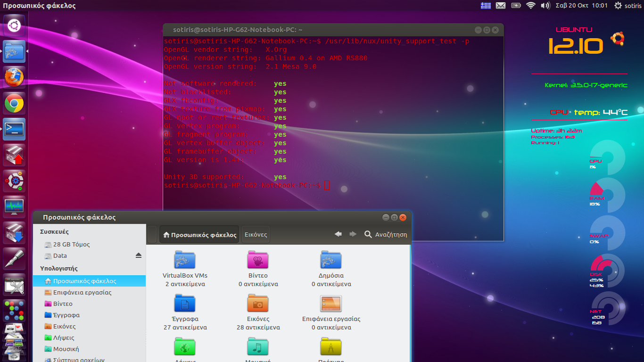
Task: Select Έγγραφα in the sidebar
Action: pyautogui.click(x=90, y=315)
